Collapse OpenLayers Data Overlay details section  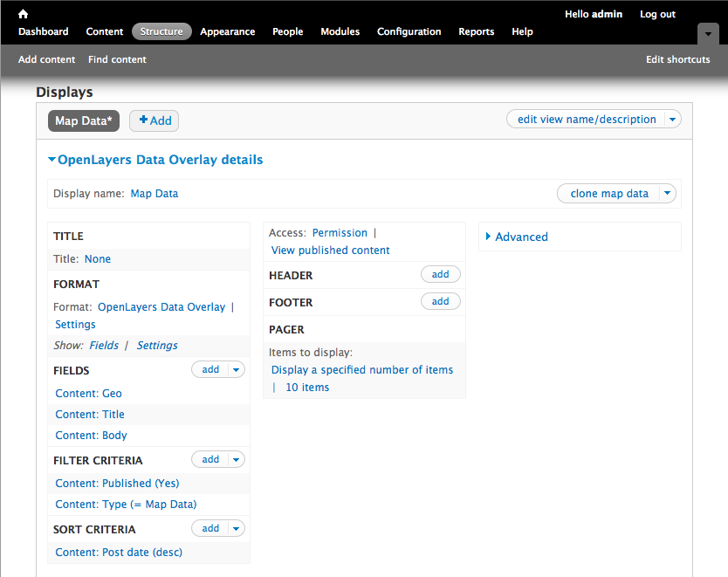[155, 160]
